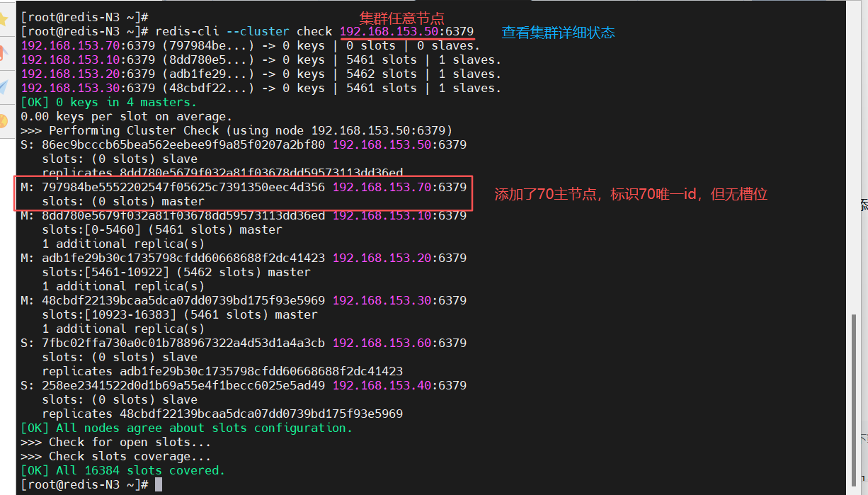Click 'replicates 48cbdf22139bcaa5dca0...' line
The width and height of the screenshot is (868, 495).
222,414
